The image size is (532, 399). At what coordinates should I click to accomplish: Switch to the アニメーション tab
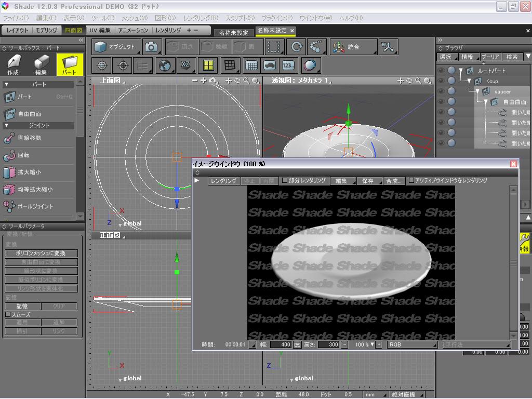click(132, 30)
